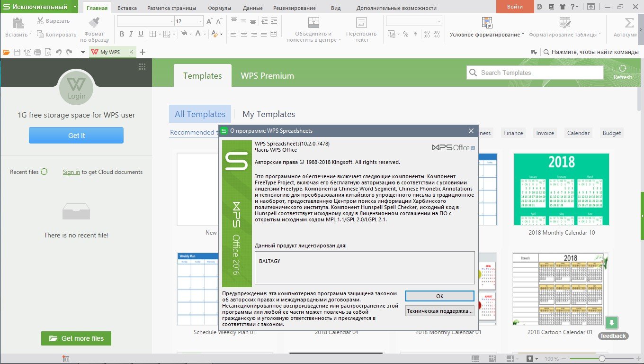644x364 pixels.
Task: Expand the font size dropdown showing 12
Action: point(200,22)
